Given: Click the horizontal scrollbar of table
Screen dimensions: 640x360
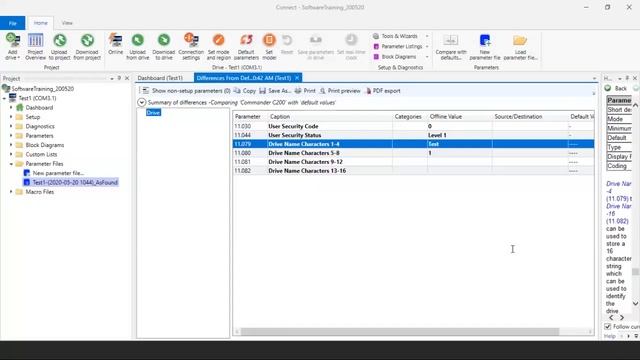Looking at the screenshot, I should (400, 332).
